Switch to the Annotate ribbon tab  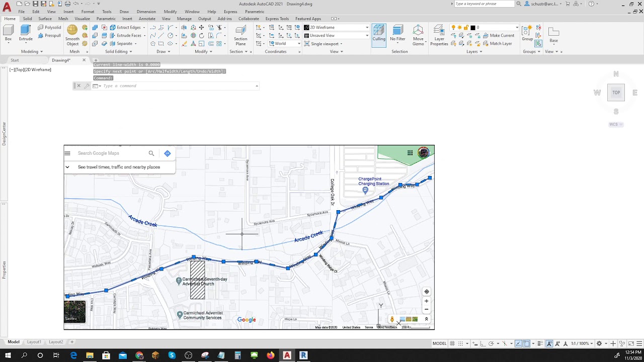147,19
